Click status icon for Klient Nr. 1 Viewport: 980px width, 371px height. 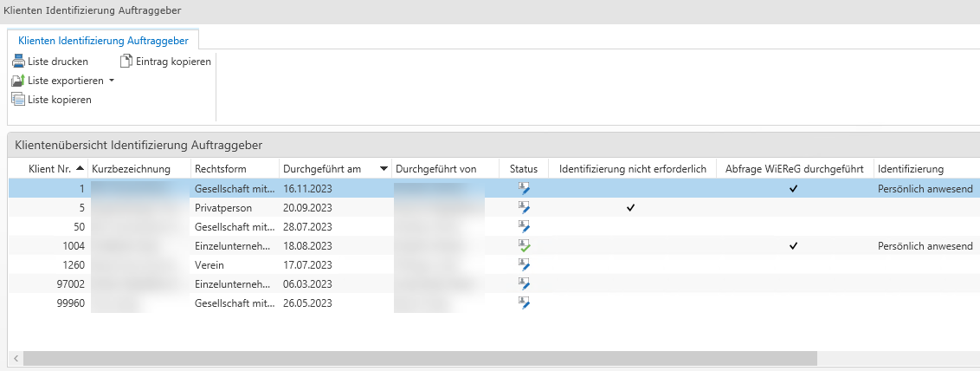click(x=524, y=188)
